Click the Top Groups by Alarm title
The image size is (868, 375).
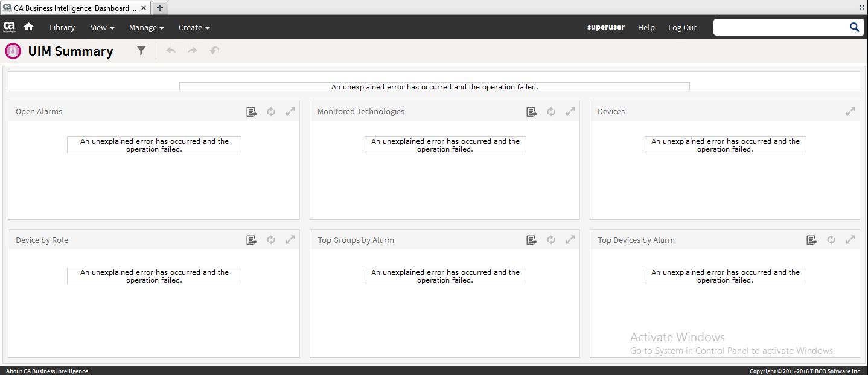point(356,240)
